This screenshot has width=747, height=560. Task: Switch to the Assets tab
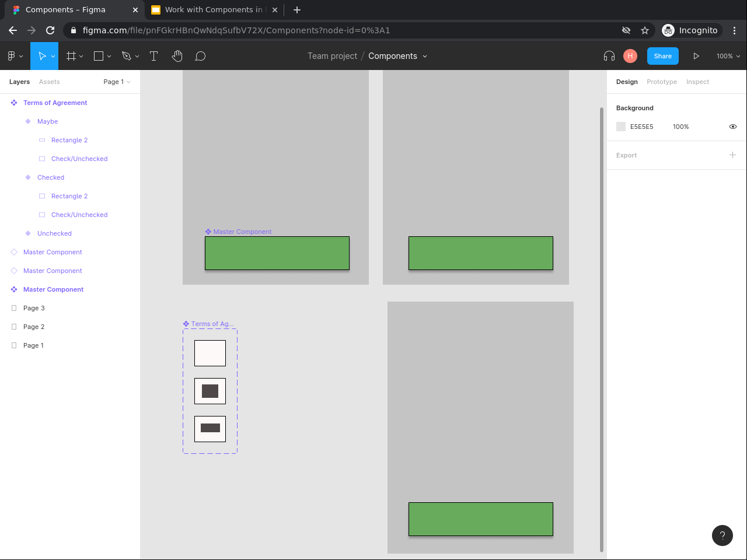50,82
